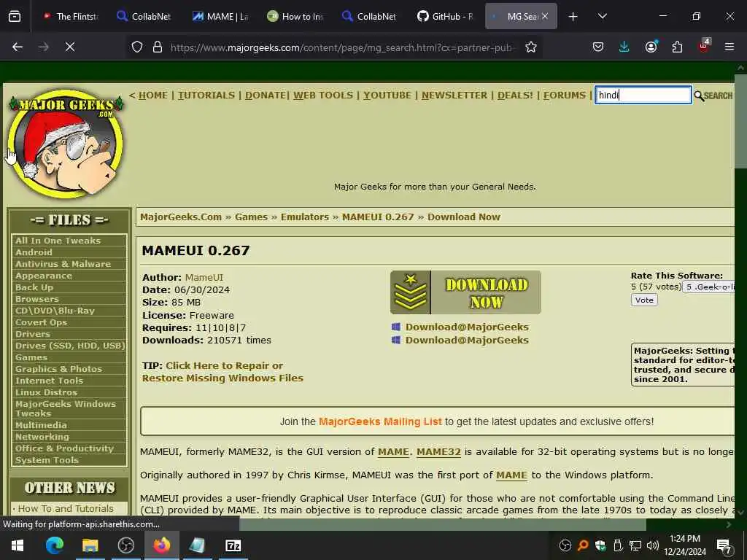Click the first Download@MajorGeeks link
This screenshot has width=747, height=560.
[x=466, y=327]
